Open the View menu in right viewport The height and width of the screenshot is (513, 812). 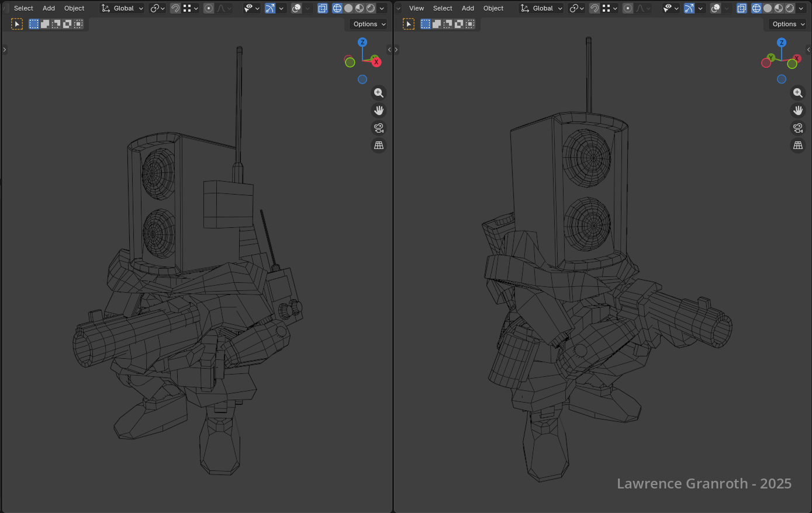pyautogui.click(x=416, y=8)
